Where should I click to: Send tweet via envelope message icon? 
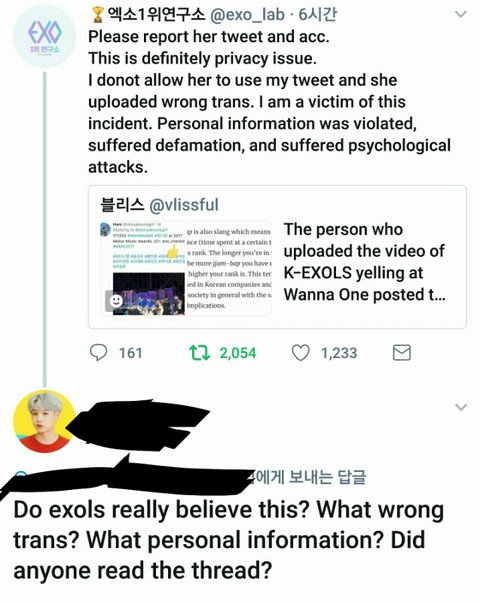402,353
